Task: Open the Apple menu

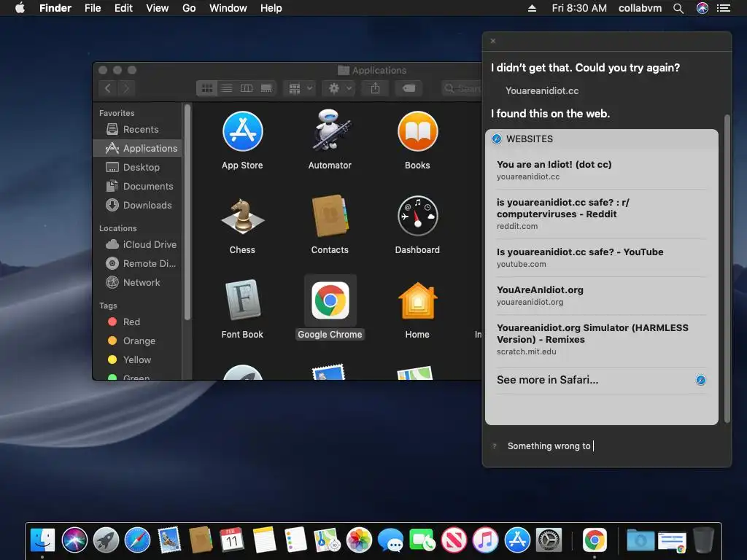Action: pos(20,8)
